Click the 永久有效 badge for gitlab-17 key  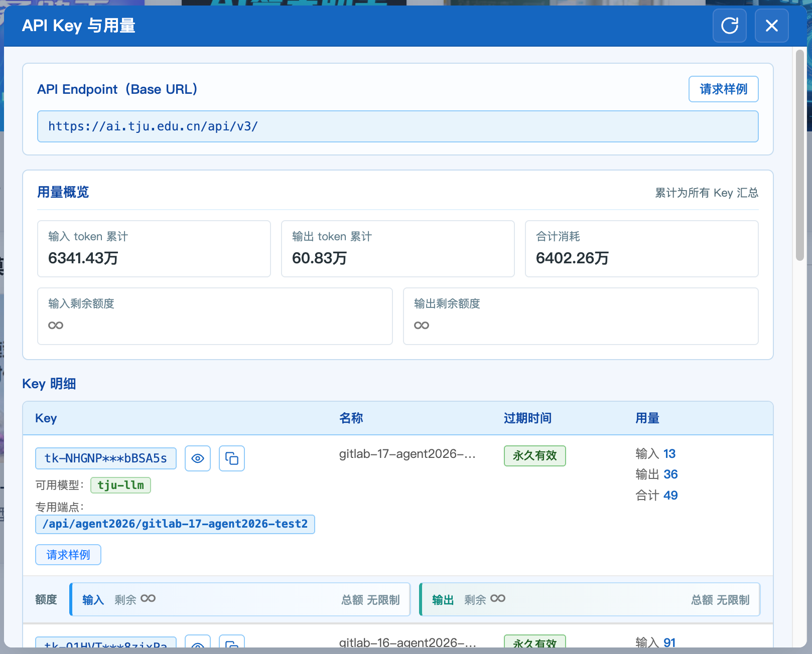pos(535,456)
